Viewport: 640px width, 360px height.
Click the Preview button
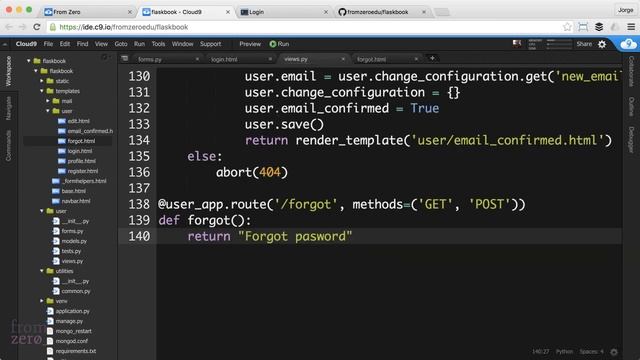(250, 44)
